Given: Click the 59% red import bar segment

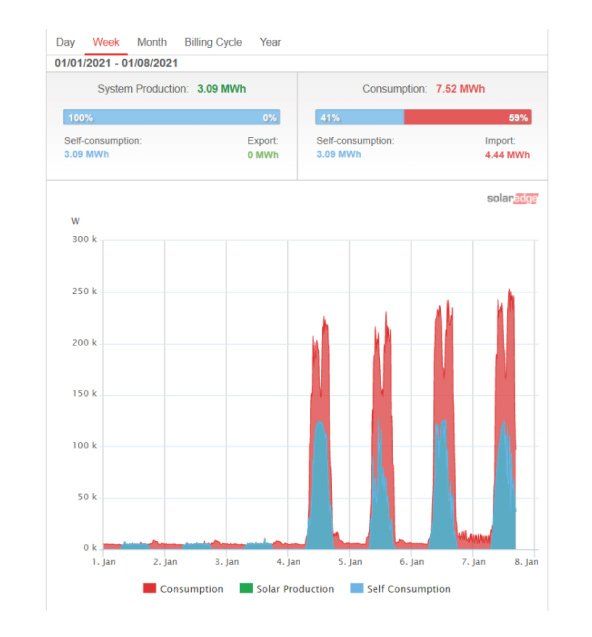Looking at the screenshot, I should 468,117.
